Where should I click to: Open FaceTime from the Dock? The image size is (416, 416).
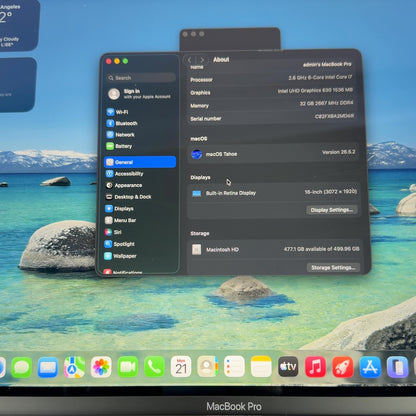coord(128,367)
